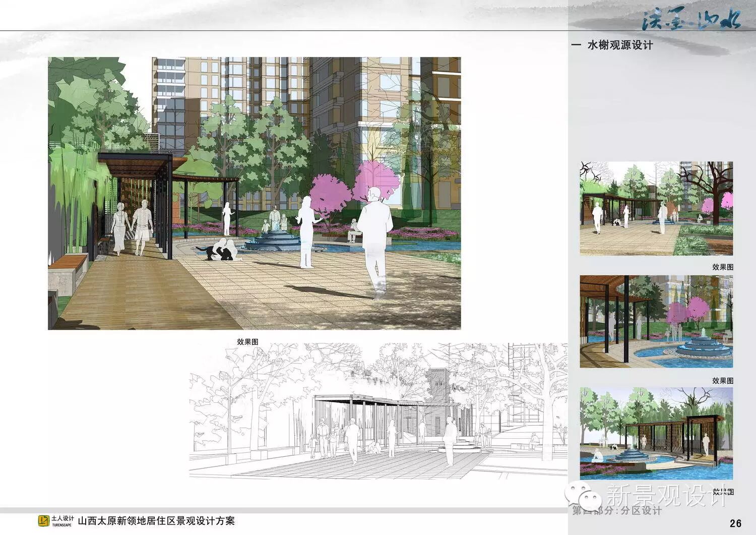Viewport: 756px width, 535px height.
Task: Select the thumbnail of pergola beside pond
Action: 656,433
